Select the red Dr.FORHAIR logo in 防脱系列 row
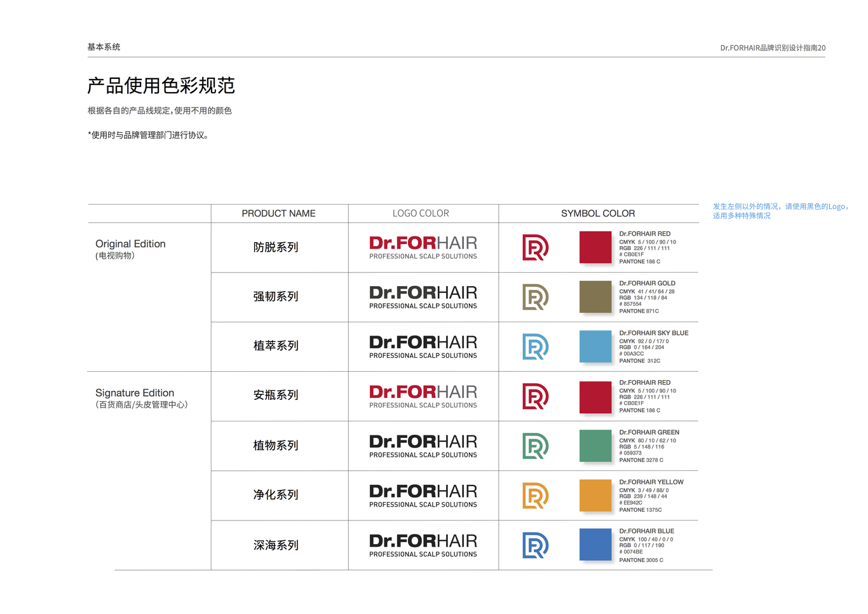Screen dimensions: 868x614 [x=423, y=247]
